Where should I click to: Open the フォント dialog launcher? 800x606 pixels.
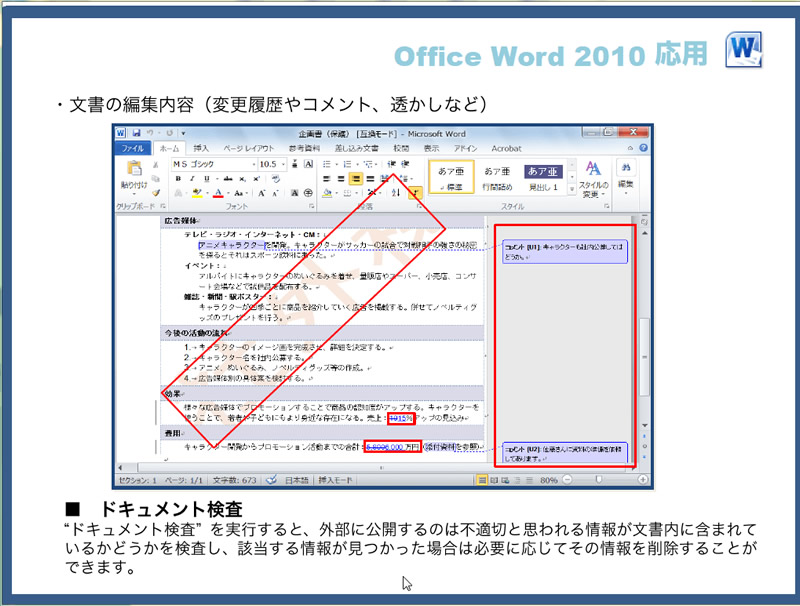pyautogui.click(x=311, y=206)
